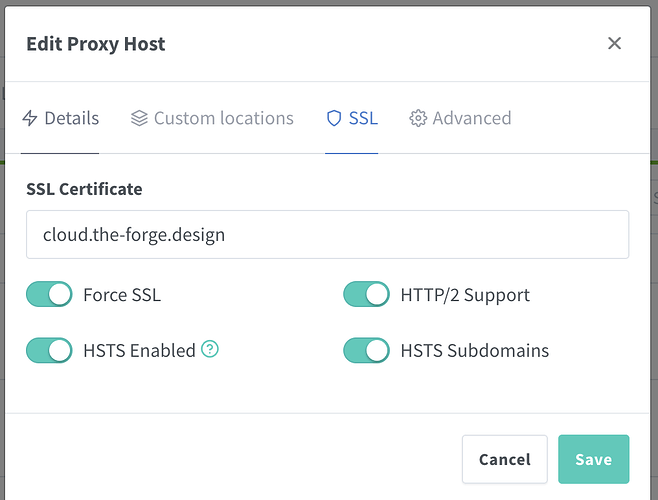The width and height of the screenshot is (658, 500).
Task: Disable the Force SSL toggle
Action: [x=49, y=294]
